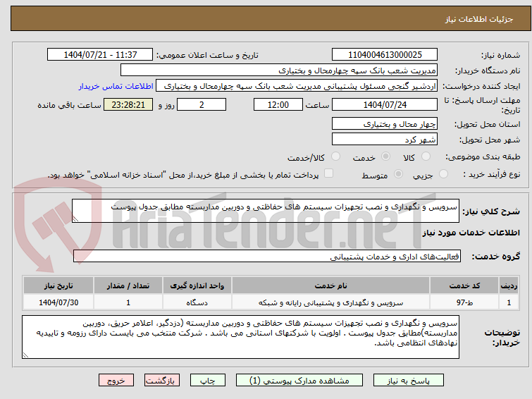
Task: Click the شرح کلی نیاز text area
Action: pyautogui.click(x=266, y=211)
